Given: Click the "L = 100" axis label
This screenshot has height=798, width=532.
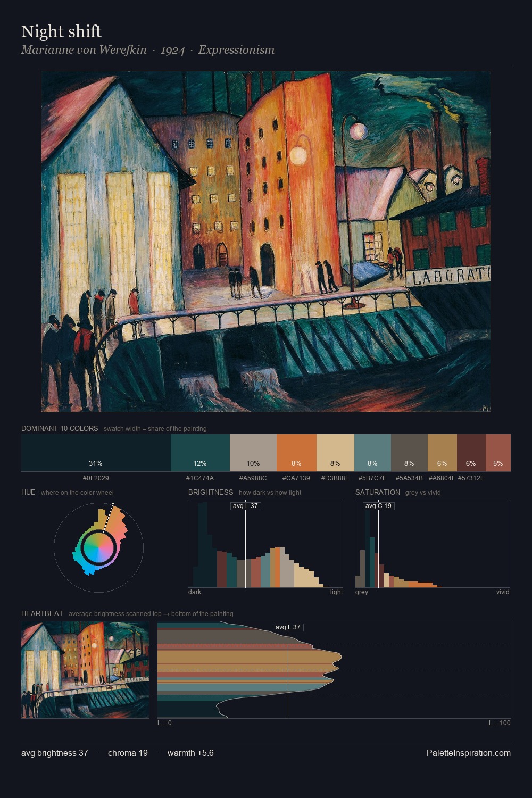Looking at the screenshot, I should [x=500, y=723].
